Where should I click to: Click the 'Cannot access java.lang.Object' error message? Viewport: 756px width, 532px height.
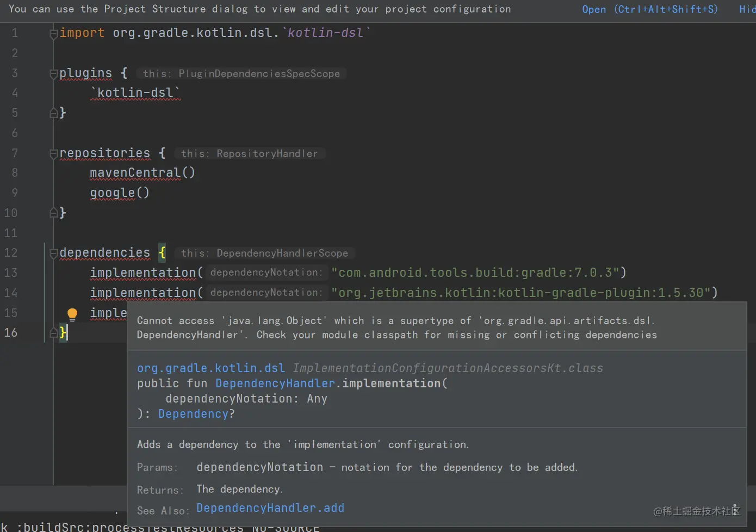pos(397,328)
